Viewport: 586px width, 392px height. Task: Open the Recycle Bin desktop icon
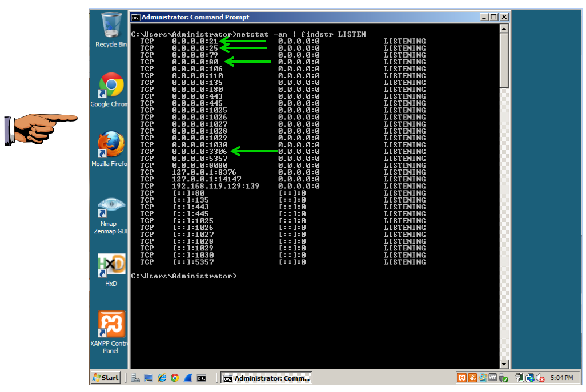click(111, 30)
